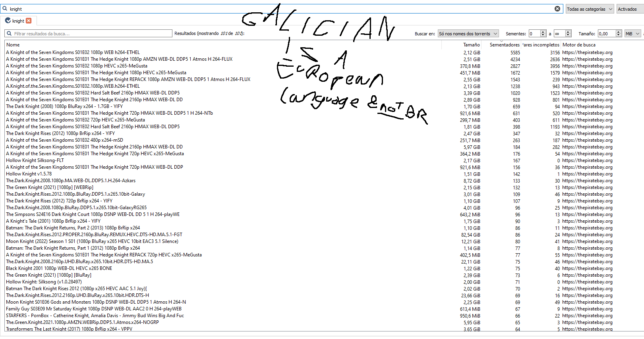Select 'A Knight of the Seven Kingdoms S01E02 1080p HEVC x265-MeGusta'
The height and width of the screenshot is (339, 644).
pos(77,66)
